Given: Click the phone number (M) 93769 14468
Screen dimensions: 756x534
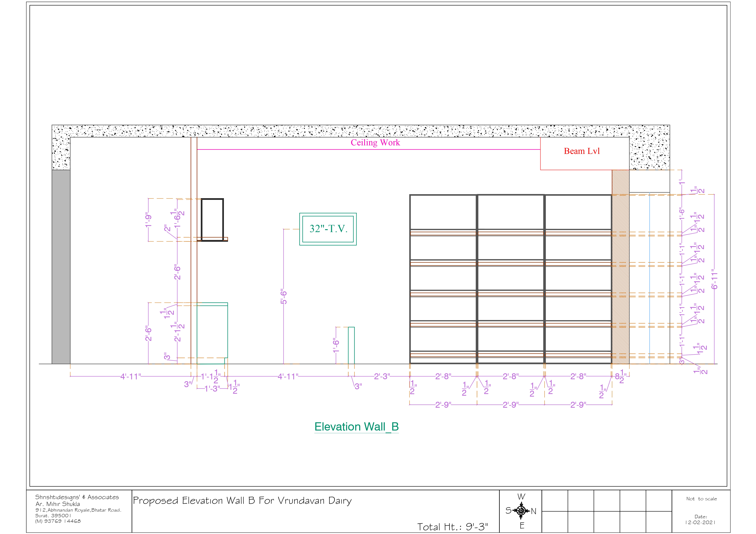Looking at the screenshot, I should click(x=58, y=521).
